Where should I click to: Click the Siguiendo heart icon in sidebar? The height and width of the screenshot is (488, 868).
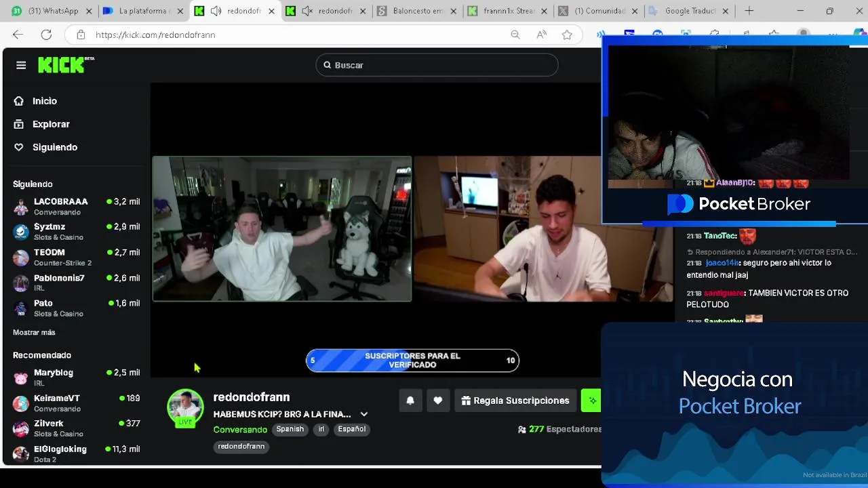[x=19, y=147]
